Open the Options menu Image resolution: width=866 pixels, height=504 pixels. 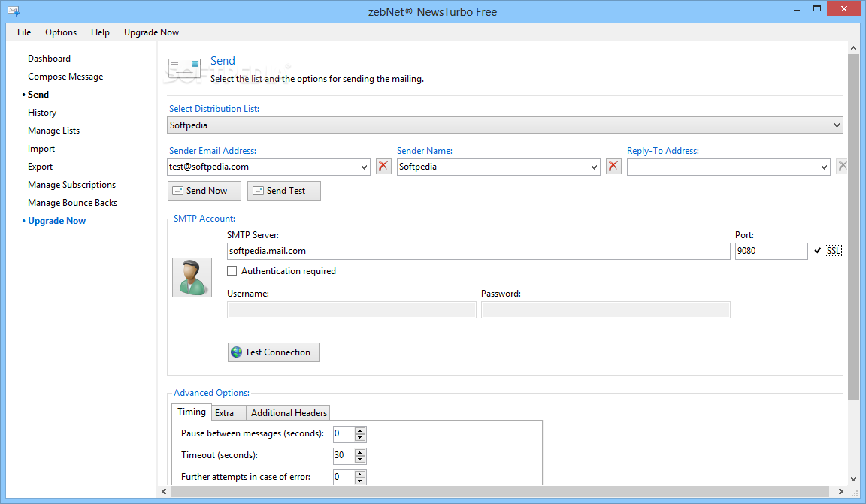(61, 32)
